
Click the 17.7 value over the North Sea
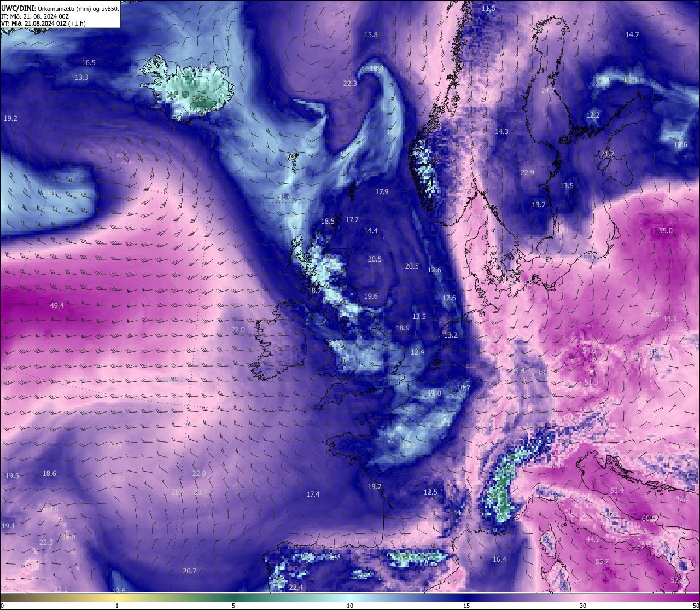click(352, 220)
